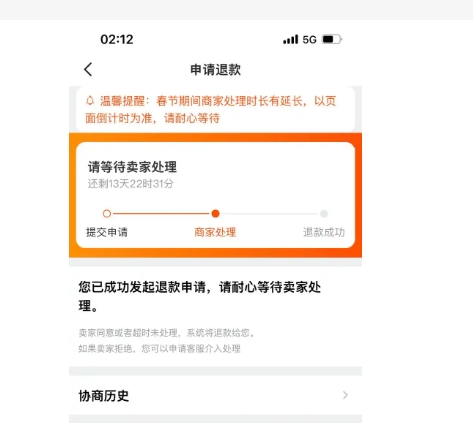Tap the 申请客服介入处理 hint text
Screen dimensions: 473x423
205,349
